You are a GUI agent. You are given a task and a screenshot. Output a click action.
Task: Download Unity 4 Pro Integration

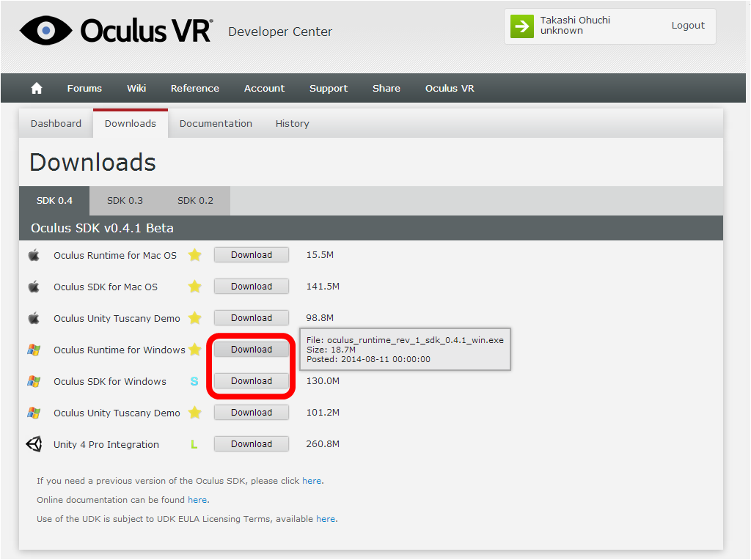coord(251,444)
